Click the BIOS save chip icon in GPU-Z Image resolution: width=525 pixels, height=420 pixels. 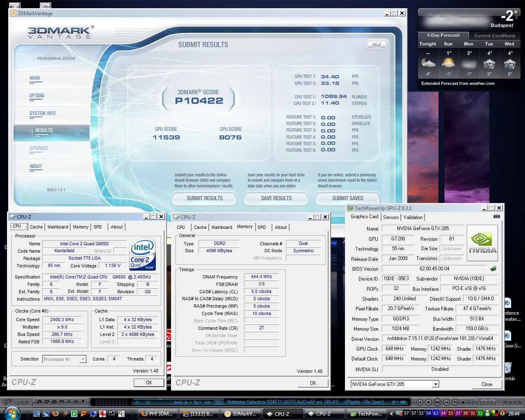click(493, 269)
